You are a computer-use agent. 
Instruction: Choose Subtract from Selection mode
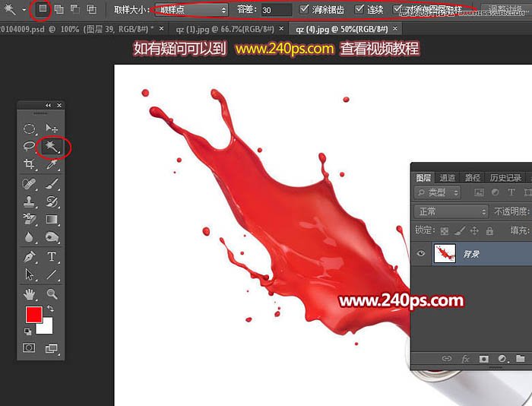(75, 9)
